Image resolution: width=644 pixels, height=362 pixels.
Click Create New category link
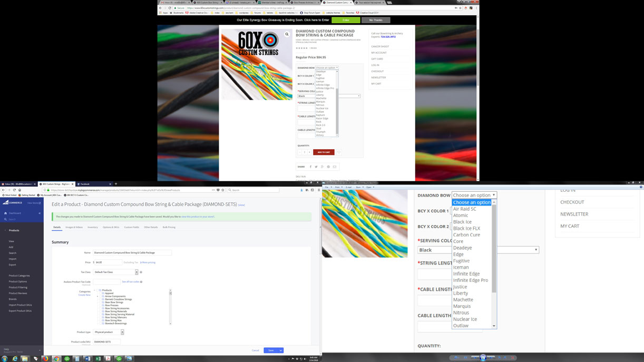click(84, 295)
